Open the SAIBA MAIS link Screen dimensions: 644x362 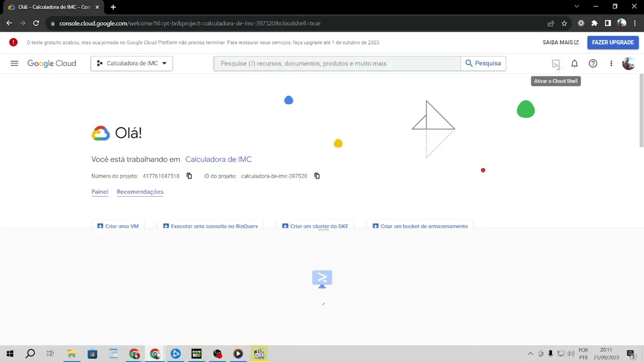pyautogui.click(x=560, y=42)
